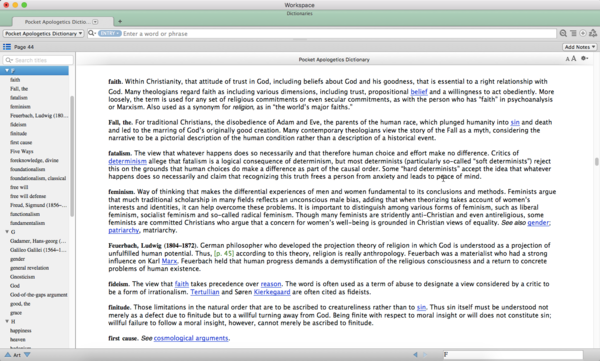Select 'fatalism' in sidebar

click(19, 98)
